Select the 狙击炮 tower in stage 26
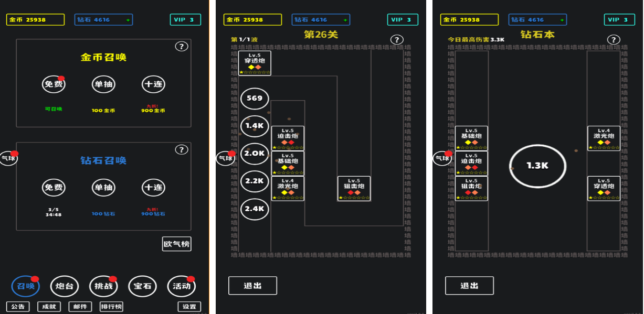The width and height of the screenshot is (644, 314). [x=354, y=188]
